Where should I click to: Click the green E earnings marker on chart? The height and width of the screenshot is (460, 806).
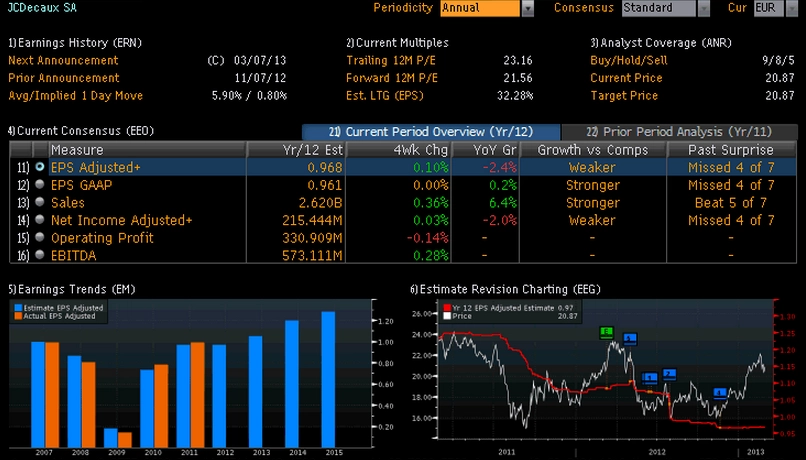607,333
